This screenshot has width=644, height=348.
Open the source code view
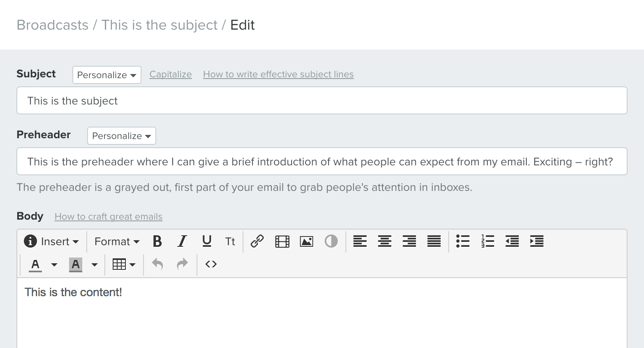(x=211, y=264)
